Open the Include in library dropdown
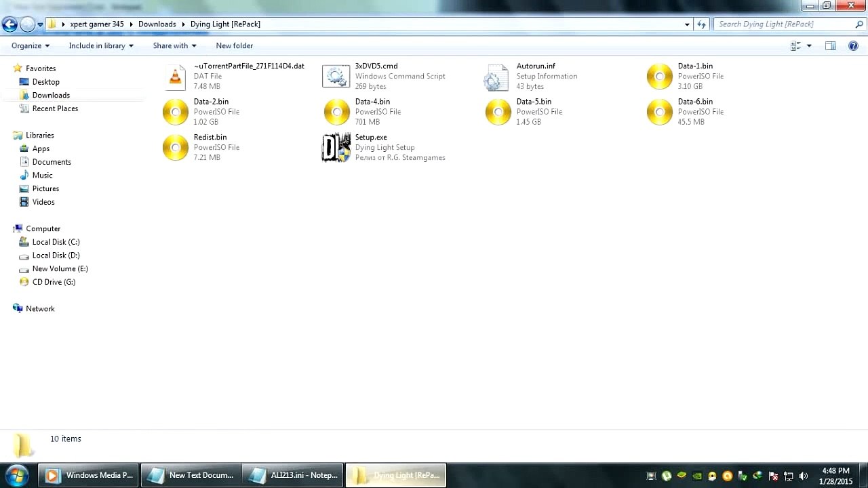The image size is (868, 488). point(101,45)
